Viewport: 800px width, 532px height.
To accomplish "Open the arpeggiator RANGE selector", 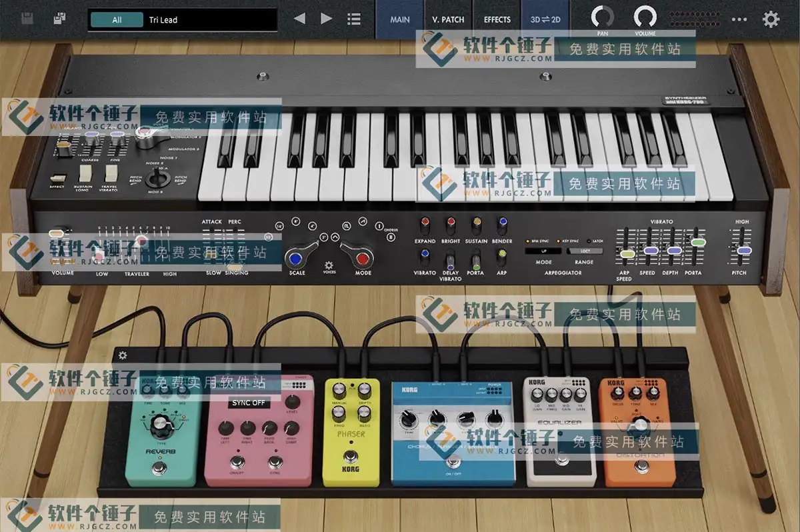I will 585,251.
